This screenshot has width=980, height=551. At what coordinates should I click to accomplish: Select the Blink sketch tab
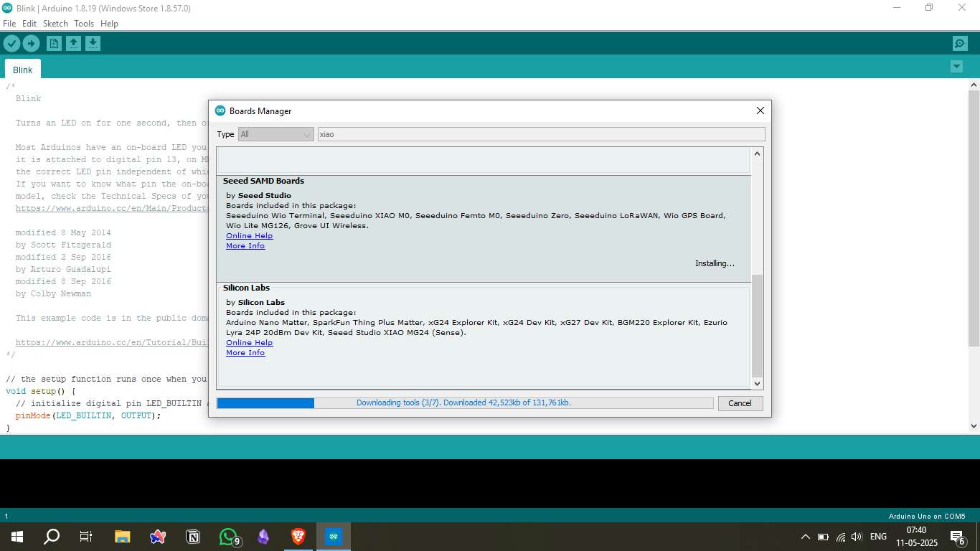pos(23,70)
